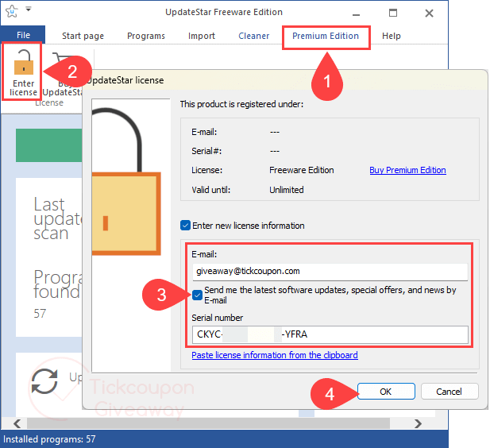Click the Programs found count 57
The width and height of the screenshot is (490, 448).
40,313
